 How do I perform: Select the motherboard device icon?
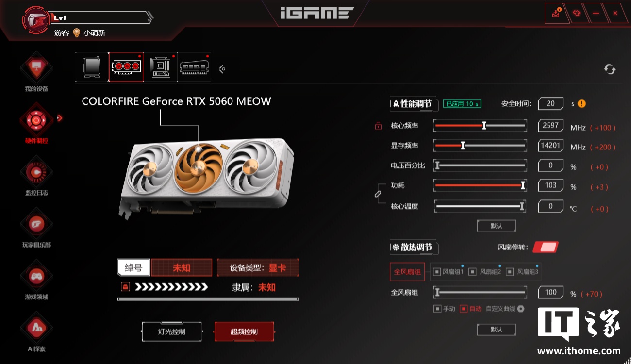(x=160, y=67)
